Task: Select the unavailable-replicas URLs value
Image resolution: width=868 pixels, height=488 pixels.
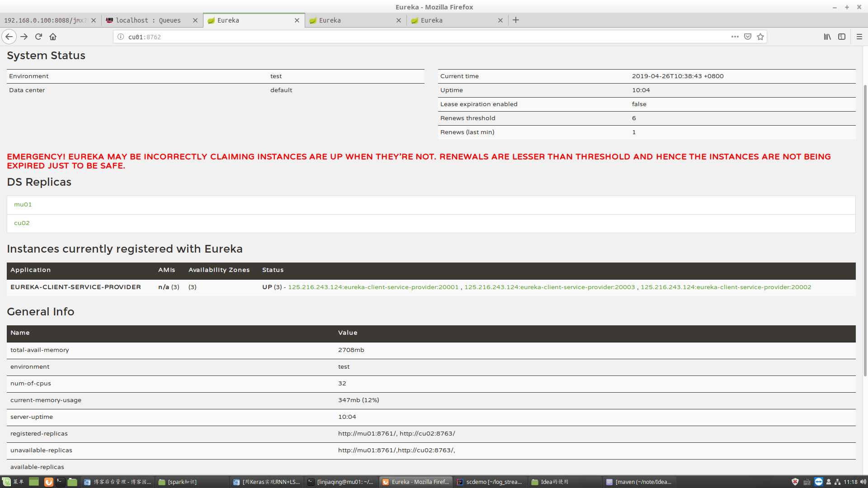Action: coord(396,450)
